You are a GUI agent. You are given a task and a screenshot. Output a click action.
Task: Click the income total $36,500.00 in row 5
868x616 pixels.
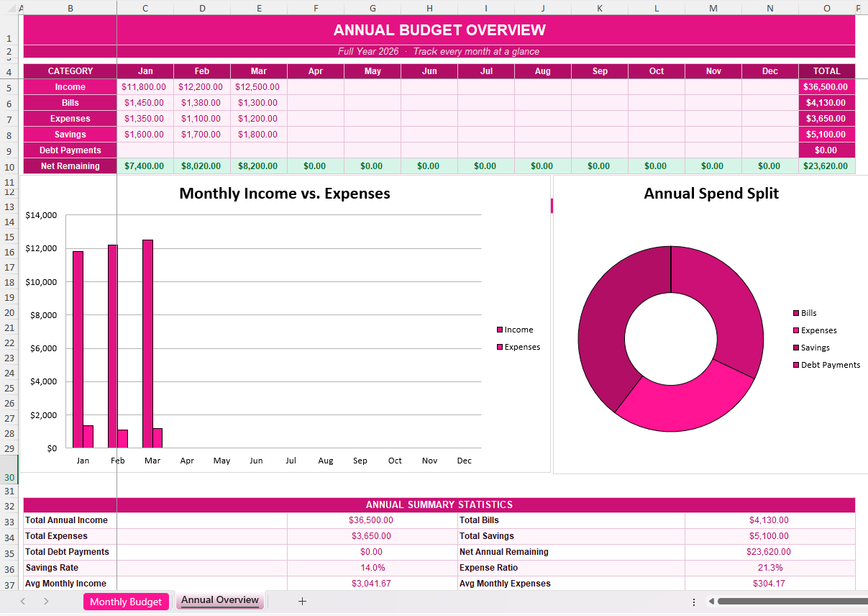(x=826, y=87)
